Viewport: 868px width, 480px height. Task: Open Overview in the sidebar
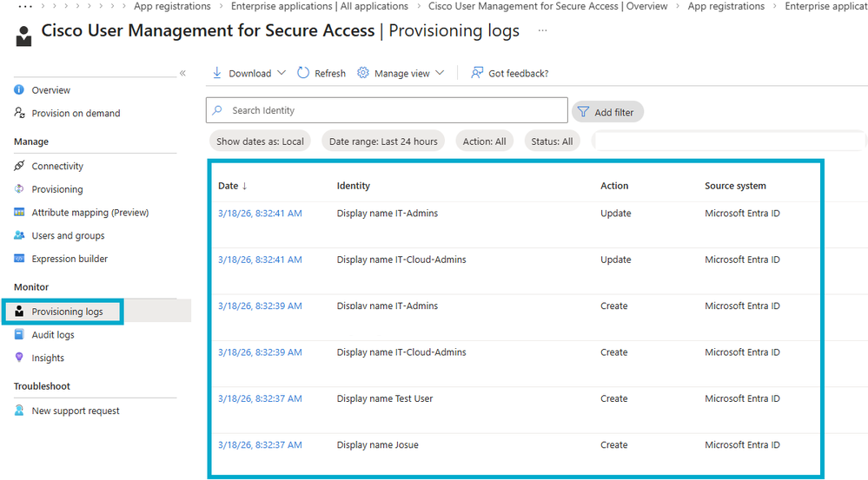click(x=51, y=90)
